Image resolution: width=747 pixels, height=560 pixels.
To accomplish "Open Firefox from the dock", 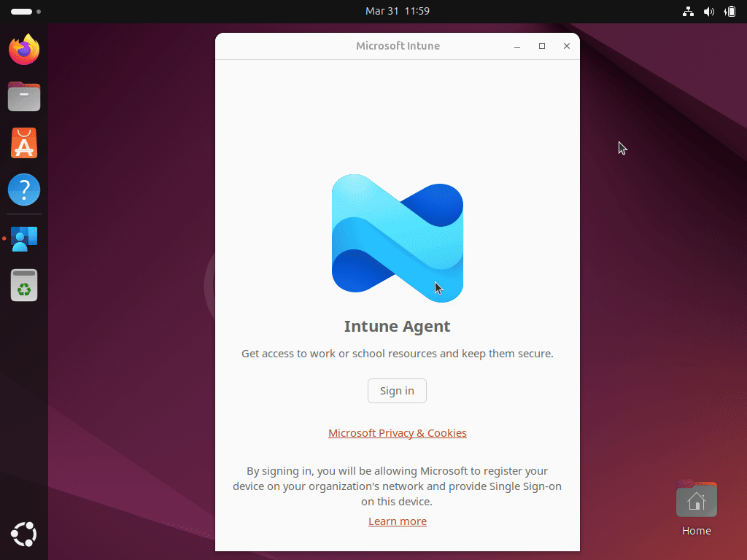I will click(x=24, y=50).
